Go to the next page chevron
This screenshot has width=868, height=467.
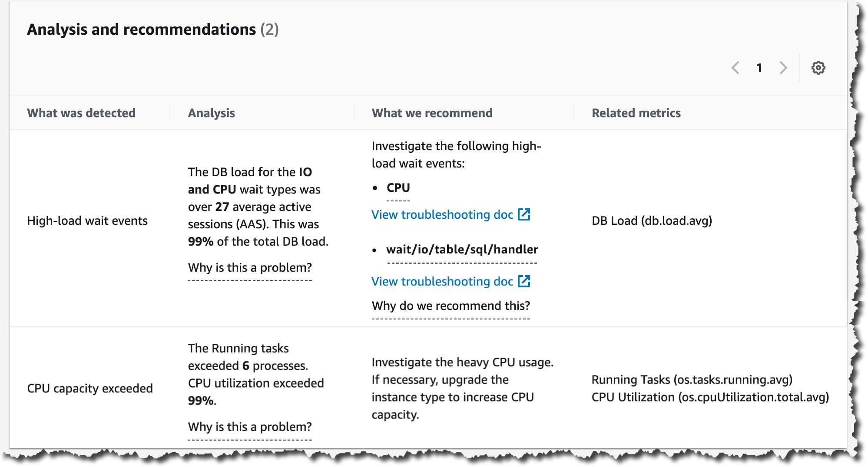click(783, 68)
